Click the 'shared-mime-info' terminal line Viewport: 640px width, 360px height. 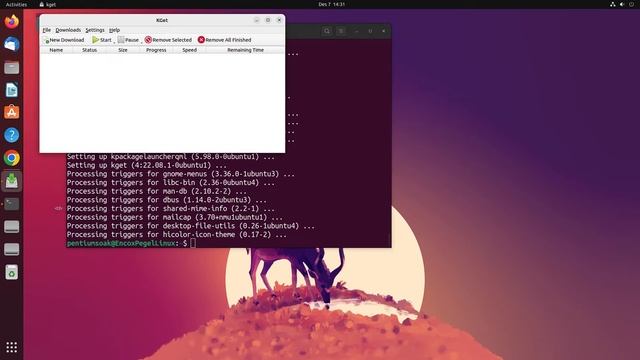point(171,209)
